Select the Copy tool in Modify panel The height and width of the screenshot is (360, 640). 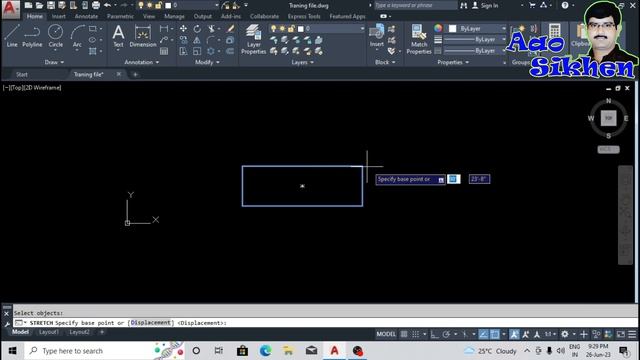[183, 40]
